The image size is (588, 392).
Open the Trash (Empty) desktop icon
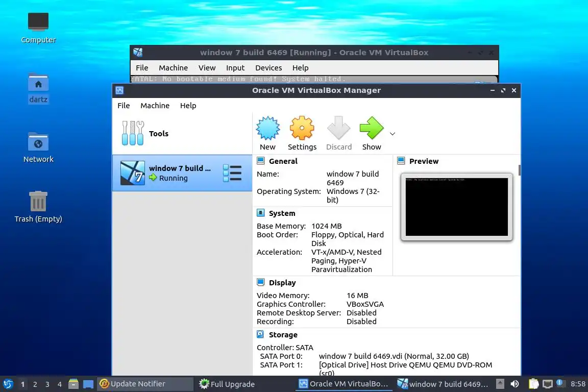[x=38, y=207]
